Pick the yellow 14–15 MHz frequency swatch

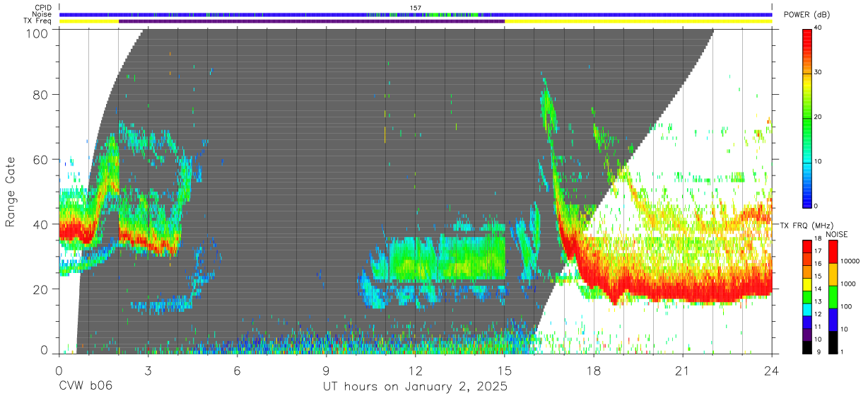pos(807,284)
